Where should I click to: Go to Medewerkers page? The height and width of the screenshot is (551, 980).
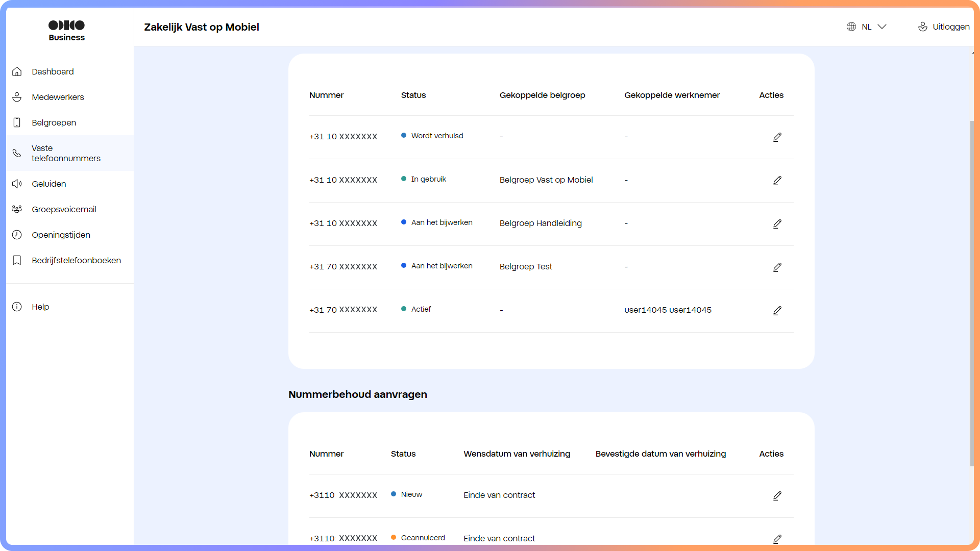pos(58,97)
